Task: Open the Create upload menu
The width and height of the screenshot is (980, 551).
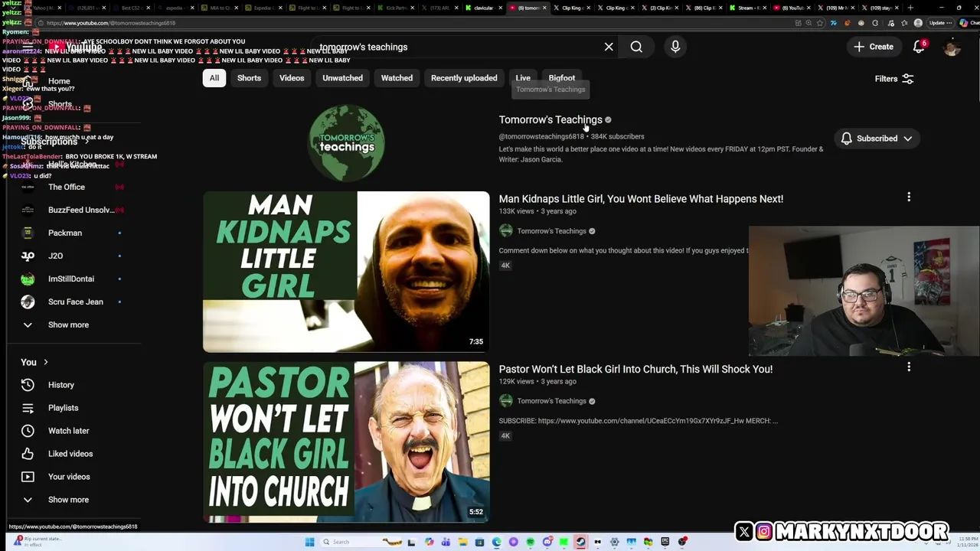Action: click(874, 47)
